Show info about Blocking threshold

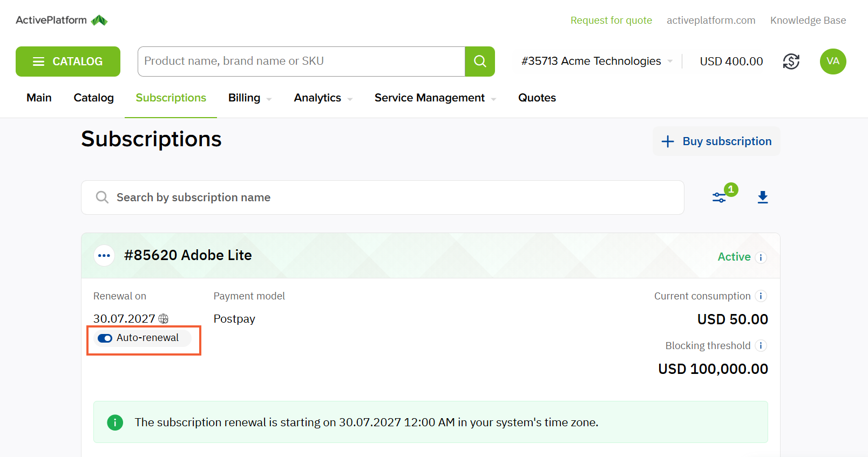click(761, 345)
